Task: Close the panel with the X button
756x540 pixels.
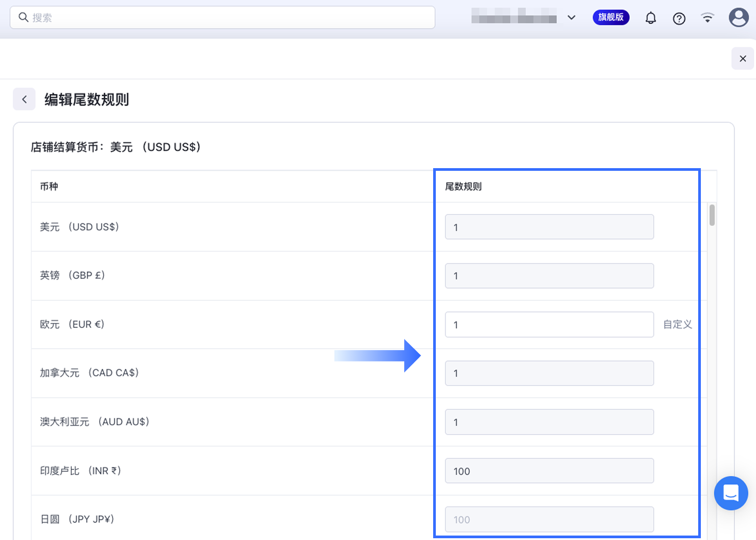Action: [x=742, y=59]
